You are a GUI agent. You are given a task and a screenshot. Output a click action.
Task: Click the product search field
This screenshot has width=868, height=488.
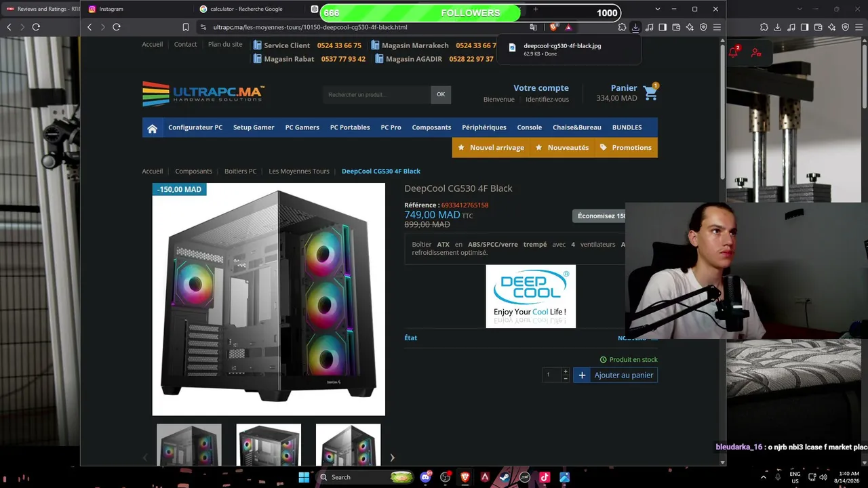pyautogui.click(x=377, y=95)
